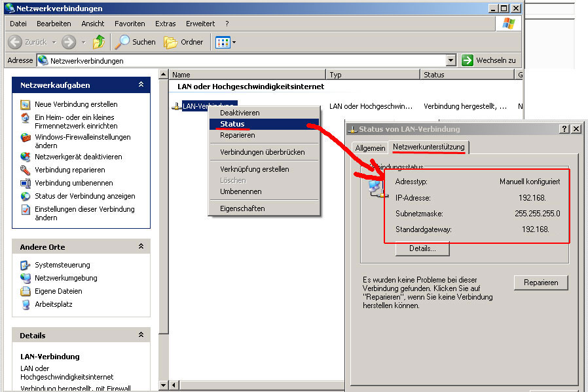Click the Windows-Firewalleinstellungen icon

[25, 138]
